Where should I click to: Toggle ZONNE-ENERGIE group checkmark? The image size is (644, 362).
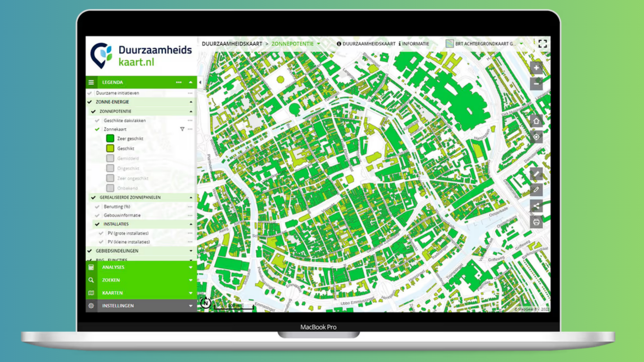point(90,102)
